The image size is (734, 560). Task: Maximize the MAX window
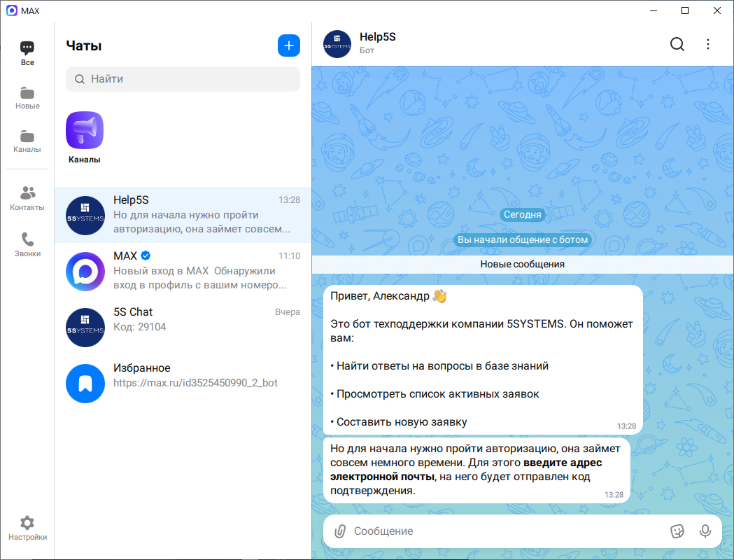[685, 10]
